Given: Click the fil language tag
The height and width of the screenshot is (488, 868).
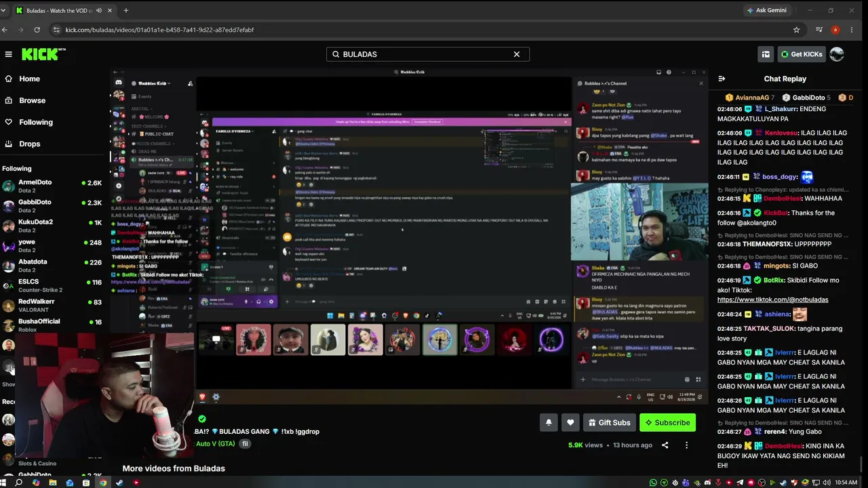Looking at the screenshot, I should pyautogui.click(x=245, y=444).
